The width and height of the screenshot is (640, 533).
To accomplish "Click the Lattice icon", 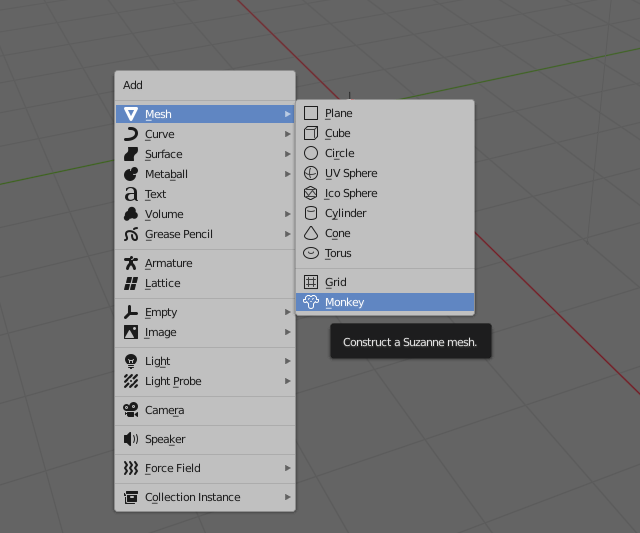I will click(x=130, y=283).
